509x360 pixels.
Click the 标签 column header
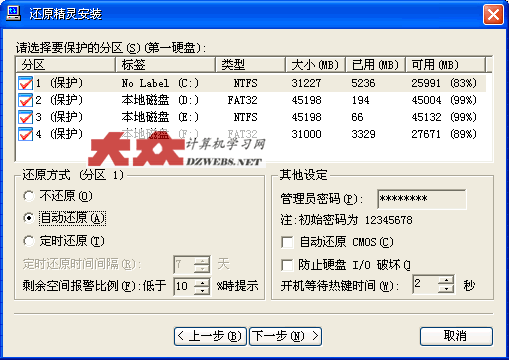(165, 65)
